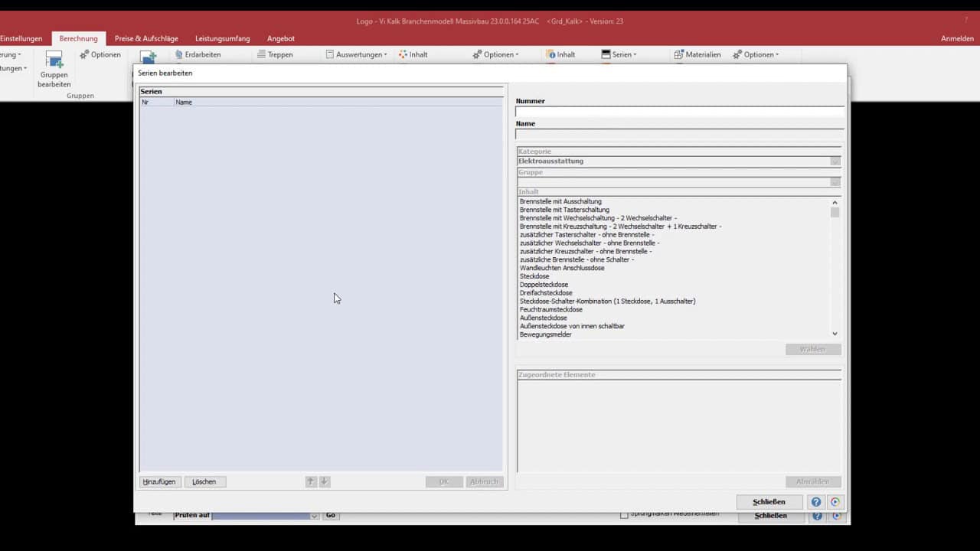
Task: Select "Außensteckdose von innen schaltbar"
Action: [572, 326]
